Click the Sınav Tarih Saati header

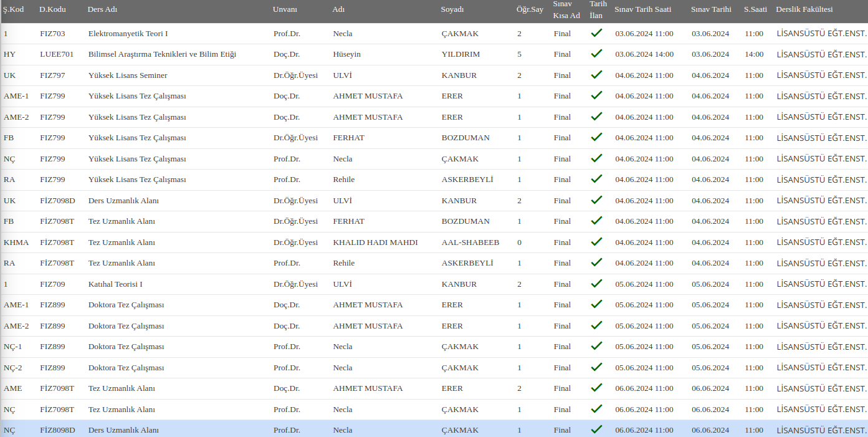tap(642, 9)
